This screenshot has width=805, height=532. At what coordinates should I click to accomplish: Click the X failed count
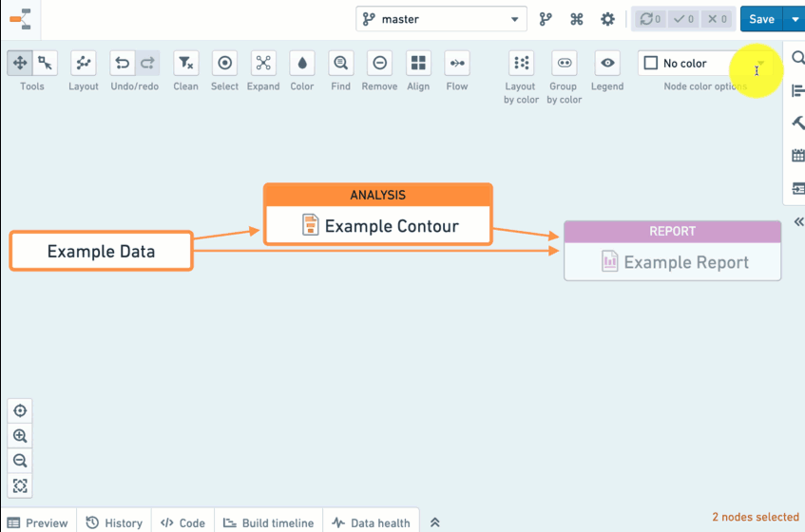pos(717,19)
